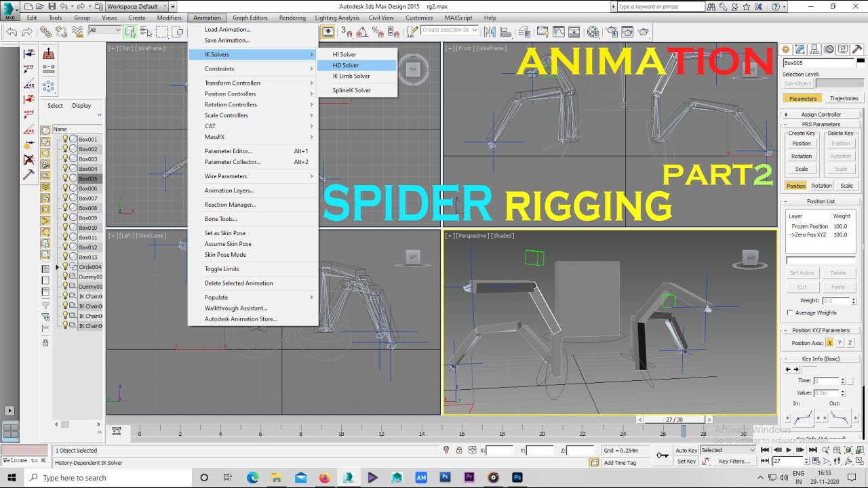Open the Display panel tab icon
Screen dimensions: 868x488
843,49
